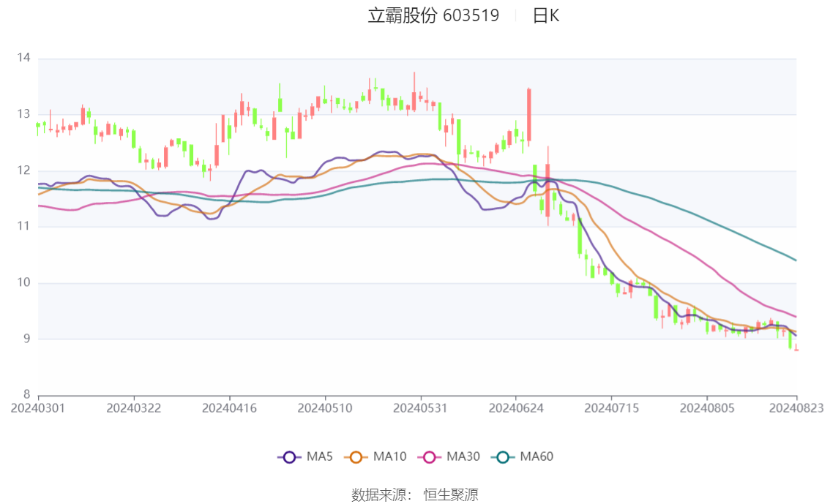Click the y-axis value 8
Screen dimensions: 830x504
pos(27,394)
